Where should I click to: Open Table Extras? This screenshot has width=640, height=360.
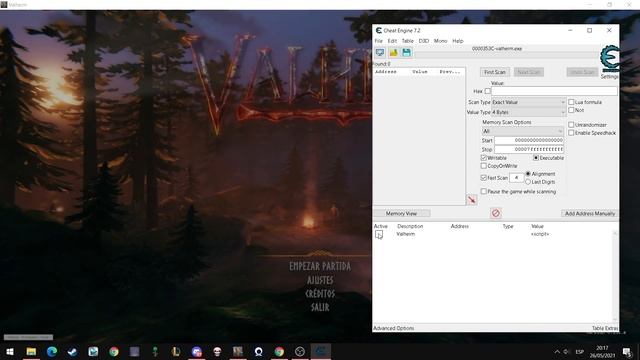point(605,328)
